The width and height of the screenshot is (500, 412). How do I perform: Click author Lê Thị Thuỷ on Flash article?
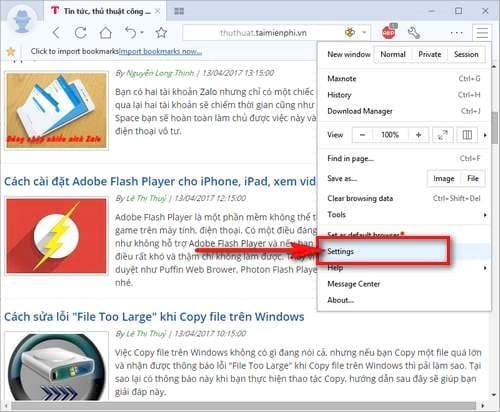tap(146, 198)
